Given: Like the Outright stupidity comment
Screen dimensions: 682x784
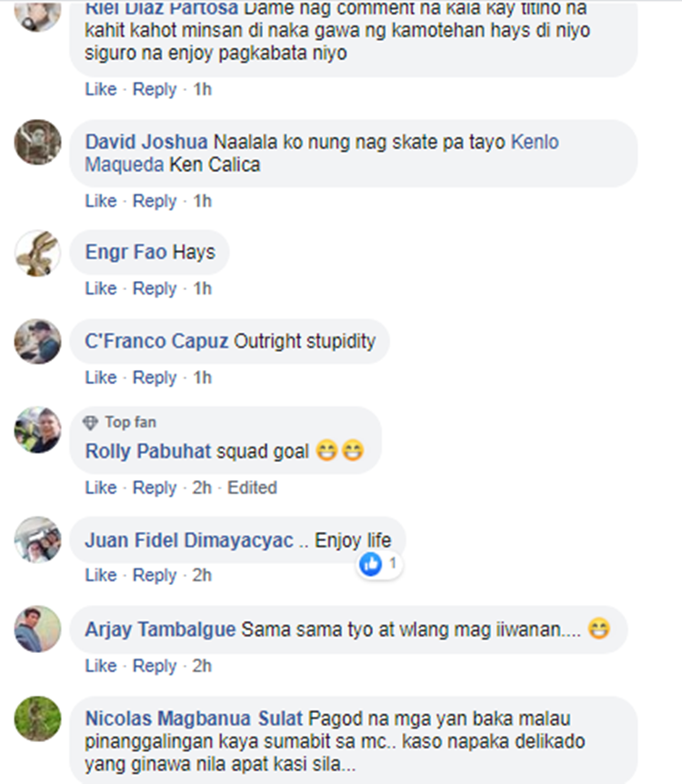Looking at the screenshot, I should 101,377.
